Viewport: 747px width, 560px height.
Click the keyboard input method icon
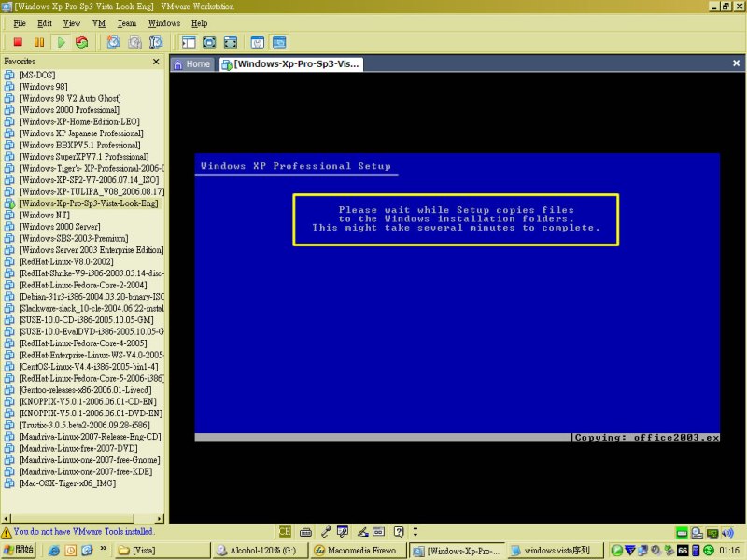point(306,531)
